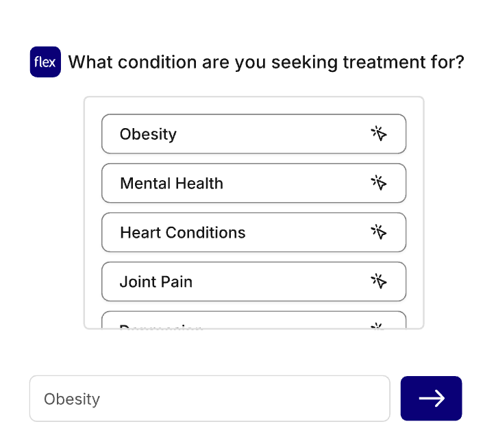Viewport: 496px width, 448px height.
Task: Click the cursor icon beside Obesity
Action: [379, 134]
